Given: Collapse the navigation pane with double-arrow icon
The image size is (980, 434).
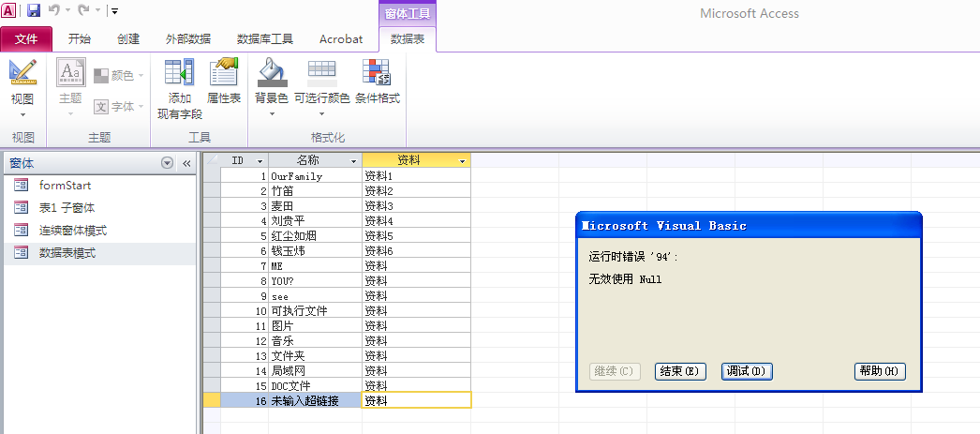Looking at the screenshot, I should point(186,163).
